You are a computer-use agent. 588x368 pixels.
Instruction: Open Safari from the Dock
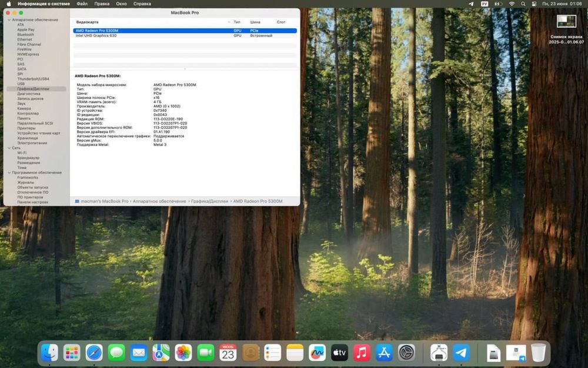pyautogui.click(x=94, y=353)
